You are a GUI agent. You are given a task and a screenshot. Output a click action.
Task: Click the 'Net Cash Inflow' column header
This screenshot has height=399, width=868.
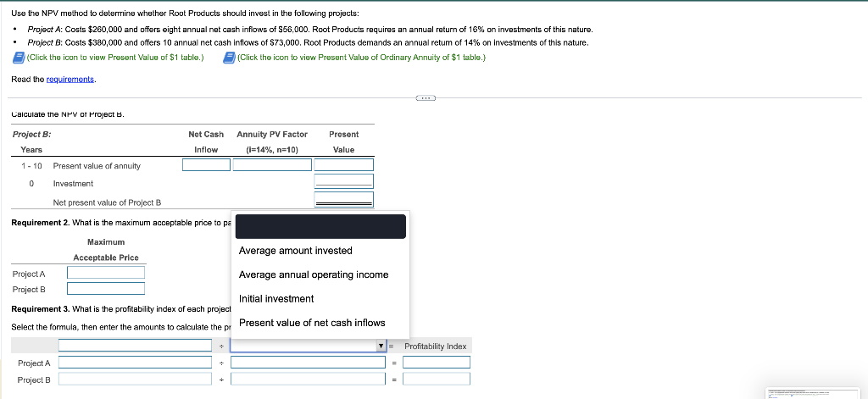206,141
